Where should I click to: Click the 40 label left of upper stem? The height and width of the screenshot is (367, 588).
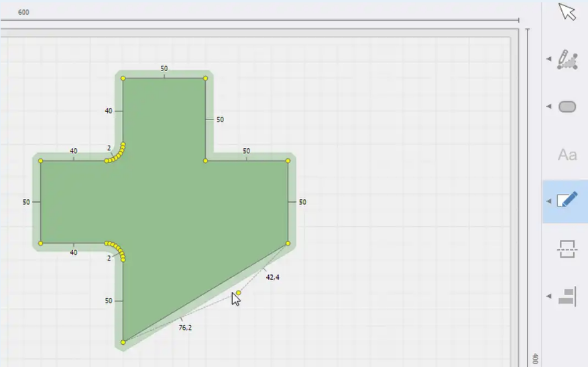(x=109, y=111)
